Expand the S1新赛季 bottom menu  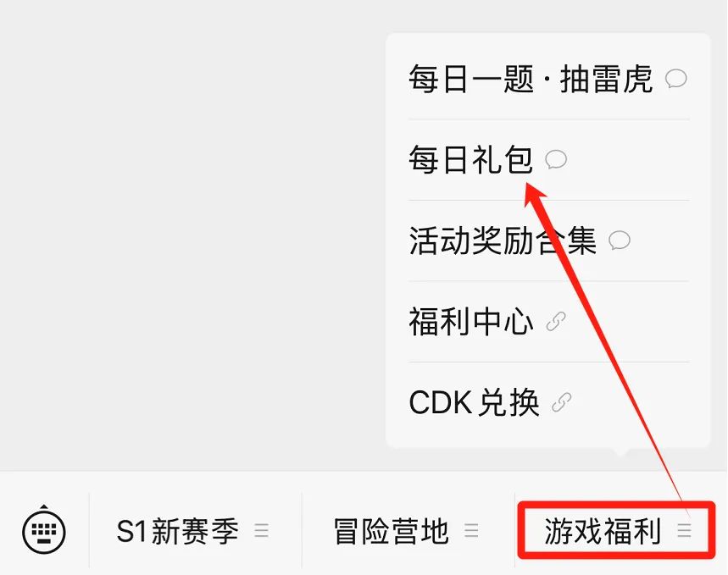[195, 530]
